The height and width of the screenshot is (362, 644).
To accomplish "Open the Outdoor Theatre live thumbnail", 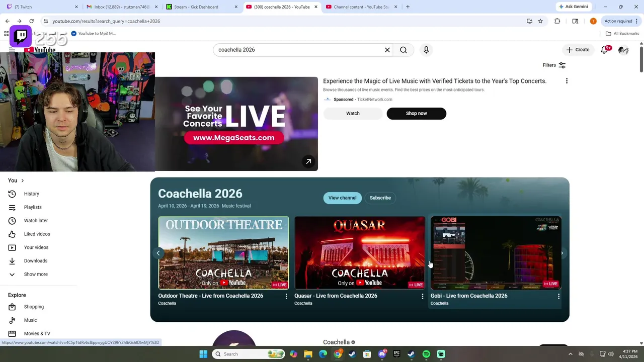I will (x=223, y=253).
